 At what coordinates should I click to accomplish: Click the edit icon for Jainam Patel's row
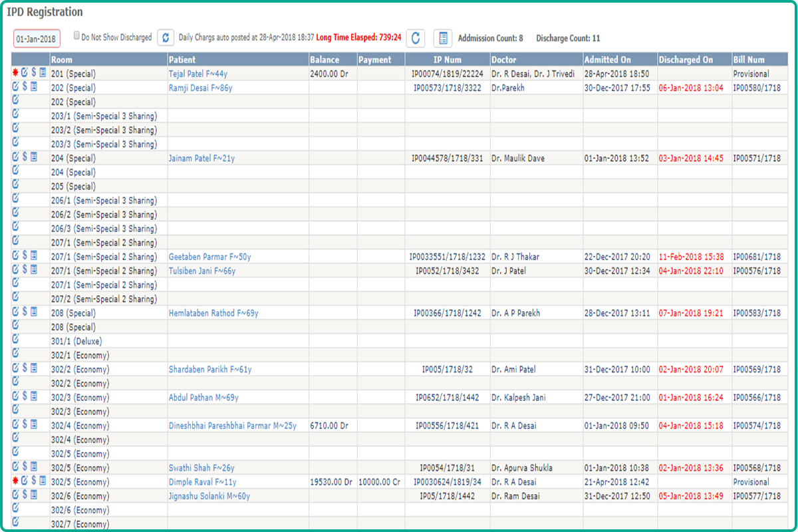click(x=15, y=156)
